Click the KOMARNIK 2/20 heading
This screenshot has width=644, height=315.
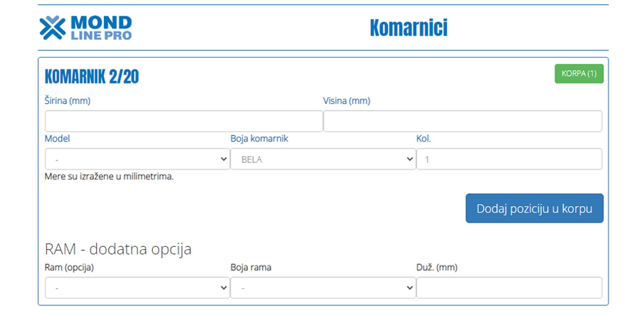[92, 76]
